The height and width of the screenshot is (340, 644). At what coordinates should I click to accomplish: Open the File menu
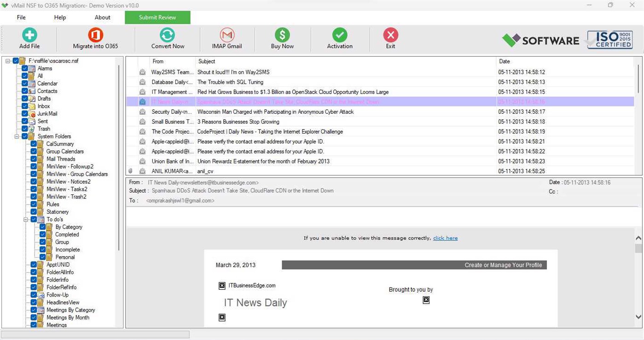pyautogui.click(x=21, y=17)
